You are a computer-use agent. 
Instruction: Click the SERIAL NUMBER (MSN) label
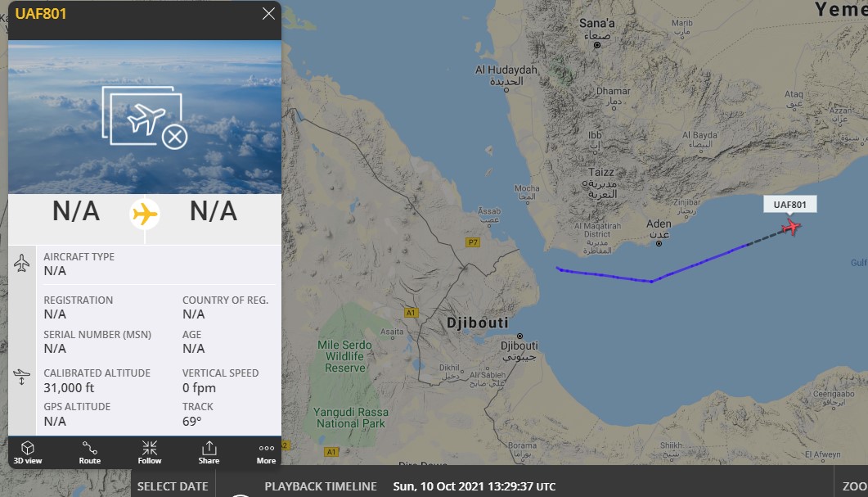tap(97, 334)
